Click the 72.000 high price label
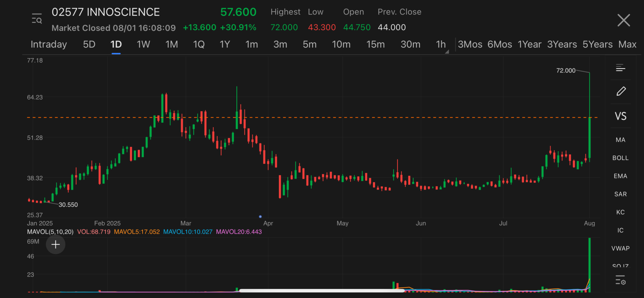644x298 pixels. coord(565,70)
